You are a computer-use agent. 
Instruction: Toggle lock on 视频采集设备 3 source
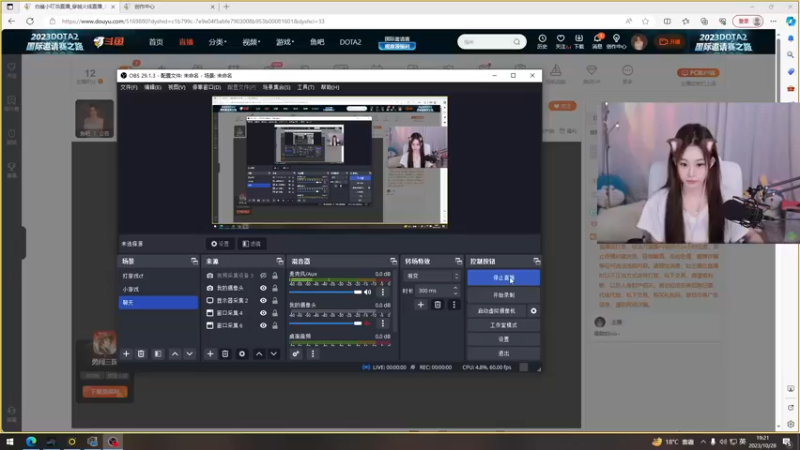[275, 276]
